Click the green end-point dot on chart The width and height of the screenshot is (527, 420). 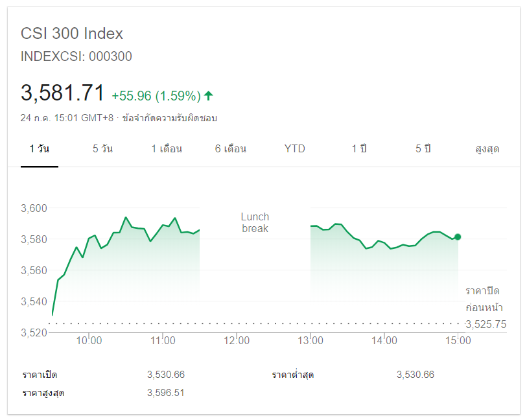pyautogui.click(x=458, y=237)
